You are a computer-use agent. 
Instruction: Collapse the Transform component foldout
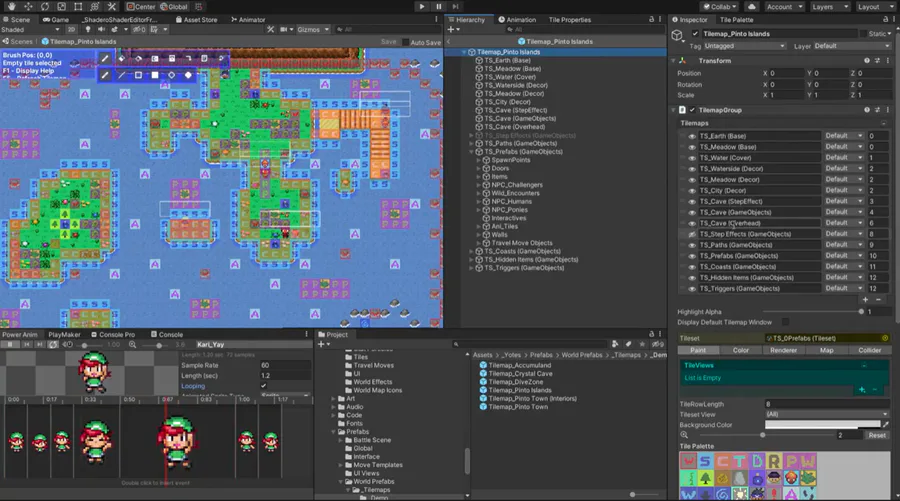pyautogui.click(x=673, y=60)
